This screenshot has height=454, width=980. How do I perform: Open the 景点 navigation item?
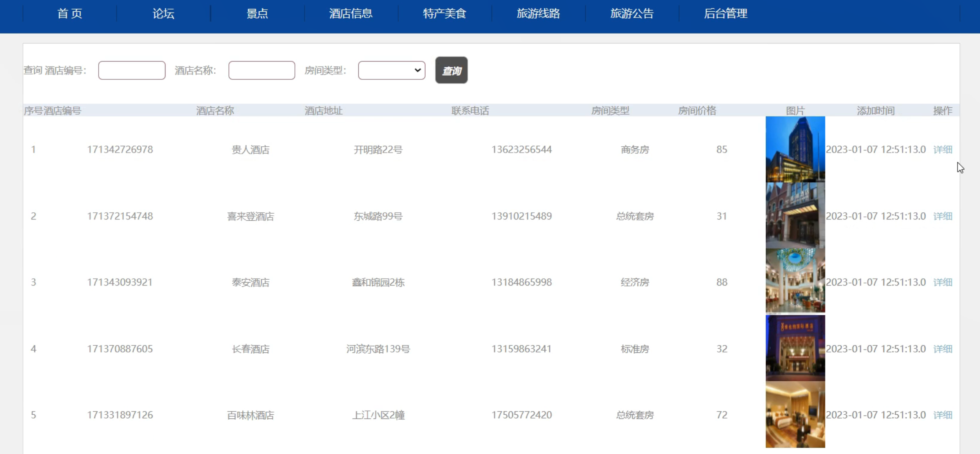(257, 14)
